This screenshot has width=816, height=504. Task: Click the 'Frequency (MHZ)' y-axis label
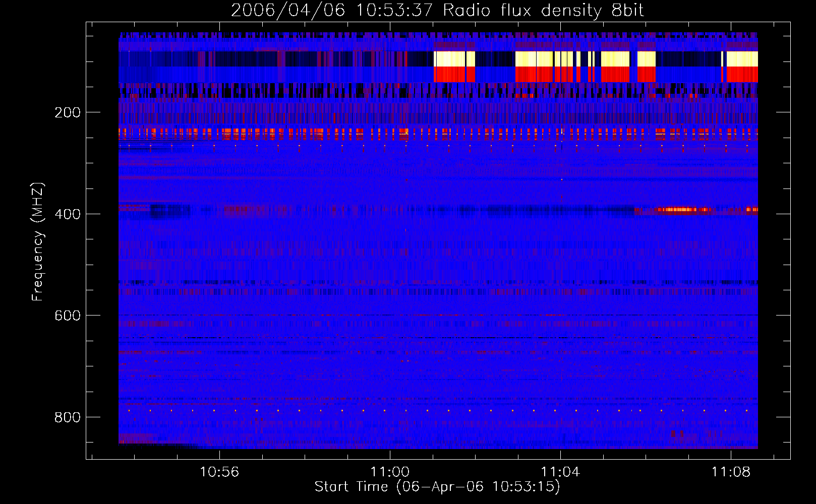tap(37, 242)
